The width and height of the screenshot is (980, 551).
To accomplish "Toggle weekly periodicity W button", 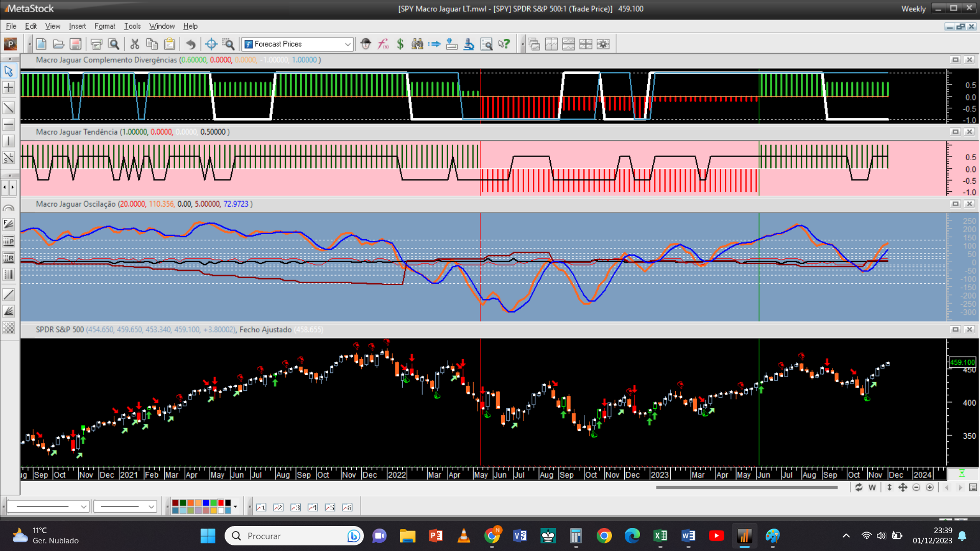I will (x=872, y=488).
